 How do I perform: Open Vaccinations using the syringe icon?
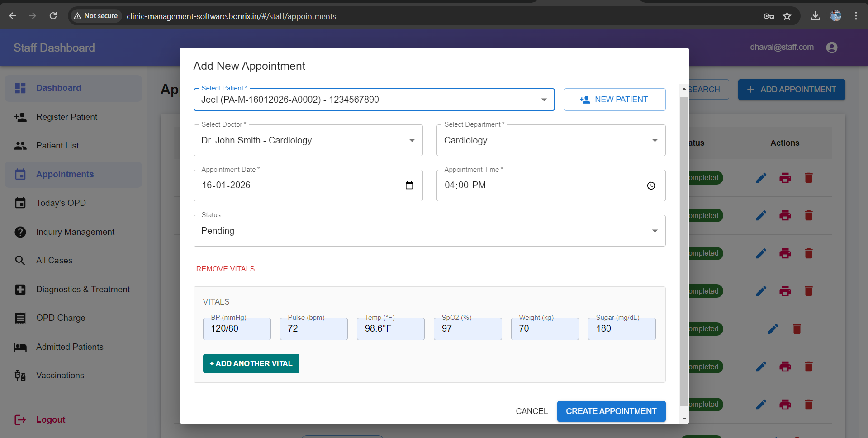point(19,375)
